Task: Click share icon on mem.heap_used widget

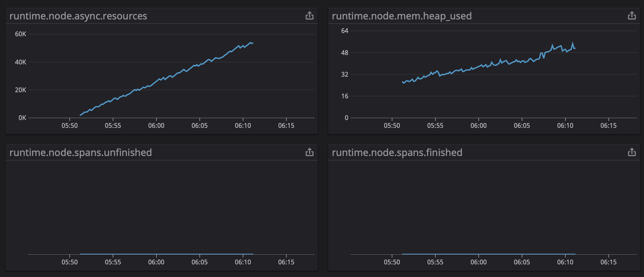Action: (x=632, y=16)
